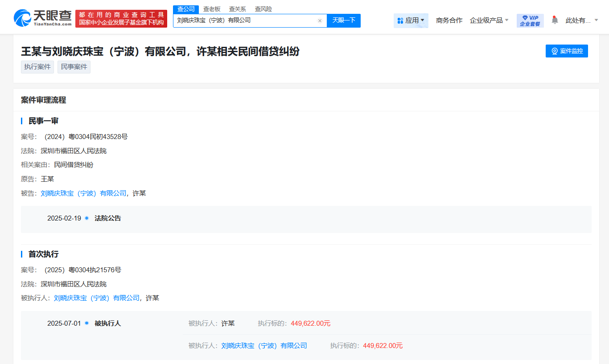609x364 pixels.
Task: Clear the search box text
Action: (320, 21)
